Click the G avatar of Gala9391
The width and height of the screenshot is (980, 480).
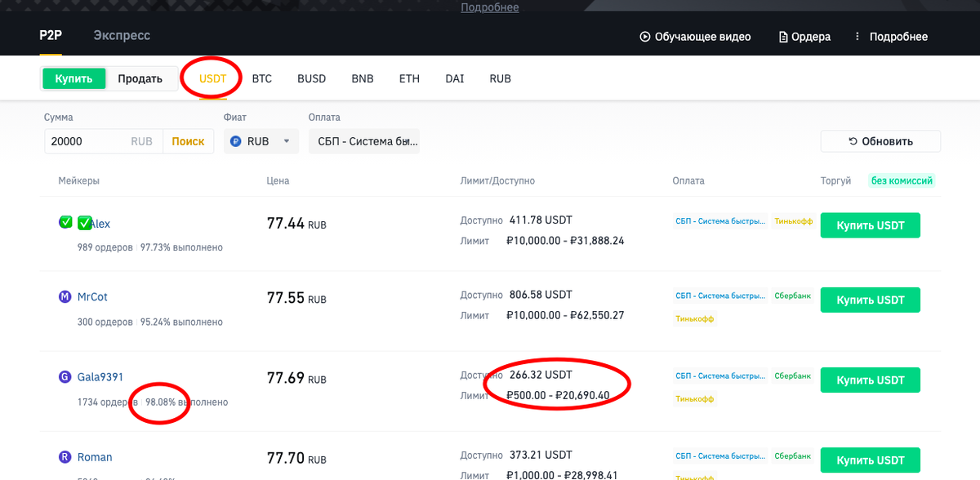coord(65,377)
